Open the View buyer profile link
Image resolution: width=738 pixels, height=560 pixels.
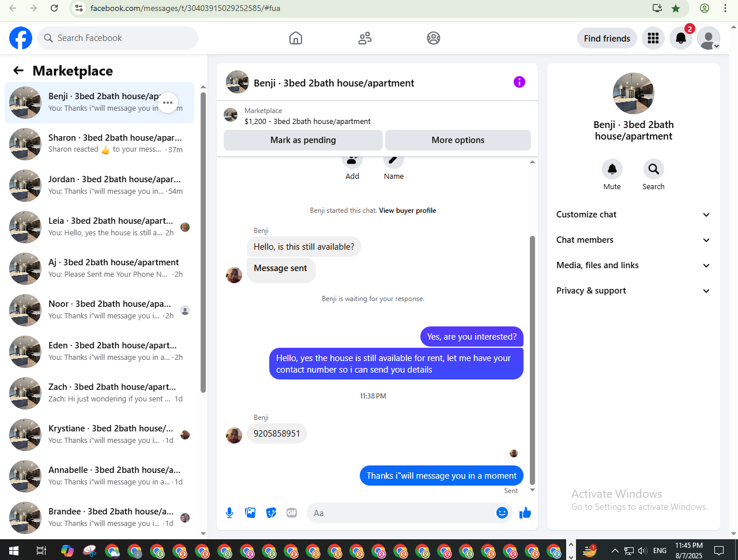(408, 211)
